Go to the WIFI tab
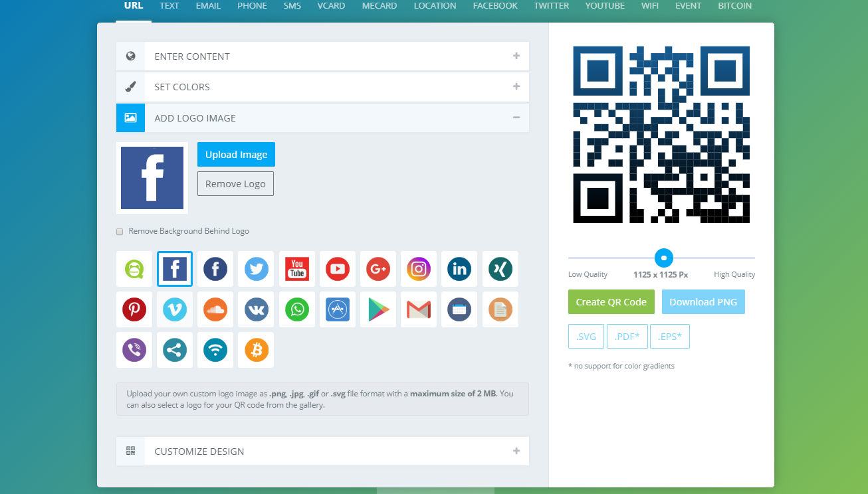This screenshot has height=494, width=868. click(x=650, y=6)
